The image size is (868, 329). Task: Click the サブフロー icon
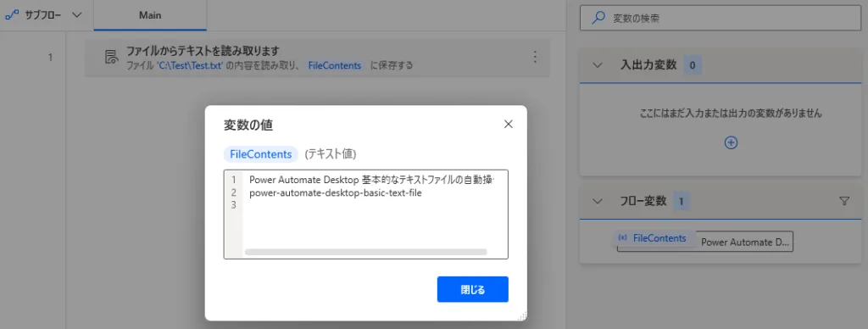pos(12,15)
